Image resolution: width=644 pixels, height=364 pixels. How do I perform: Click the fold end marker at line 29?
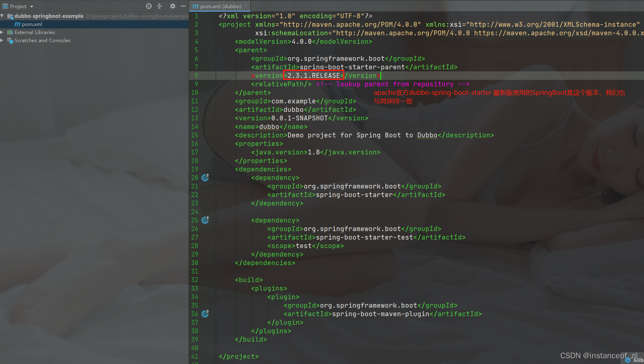point(216,255)
